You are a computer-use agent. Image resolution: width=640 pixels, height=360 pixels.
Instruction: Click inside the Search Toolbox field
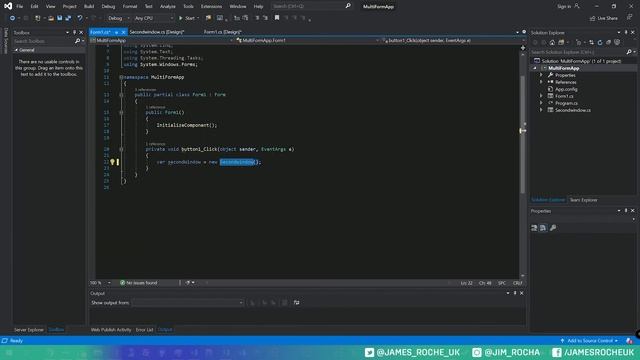click(43, 41)
